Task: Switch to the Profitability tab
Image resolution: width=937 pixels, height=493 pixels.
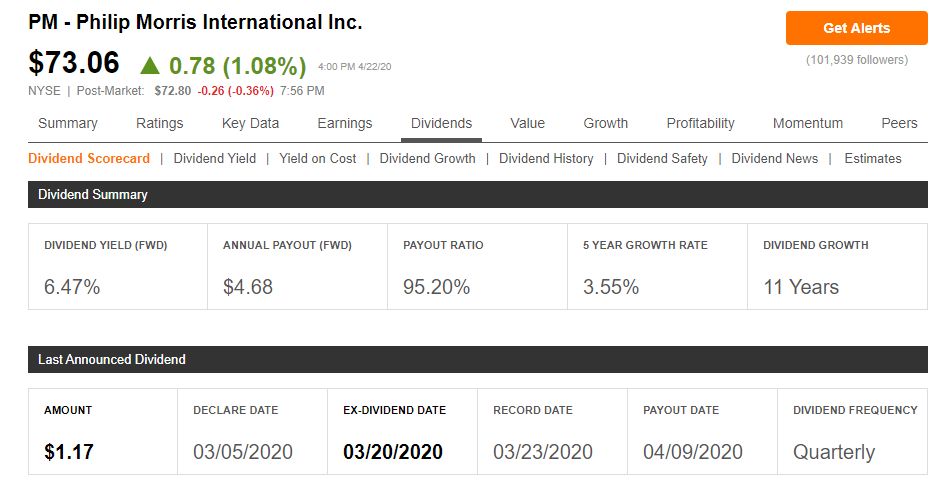Action: [x=700, y=123]
